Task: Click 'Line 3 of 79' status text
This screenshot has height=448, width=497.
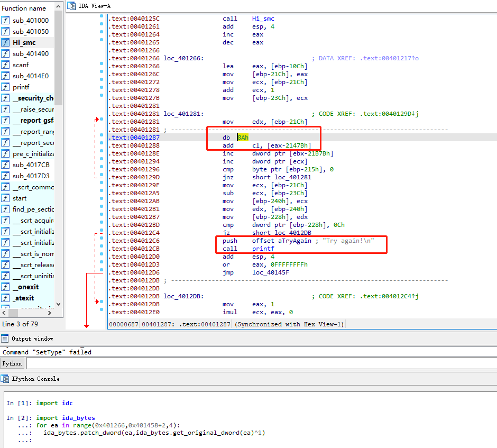Action: click(20, 324)
